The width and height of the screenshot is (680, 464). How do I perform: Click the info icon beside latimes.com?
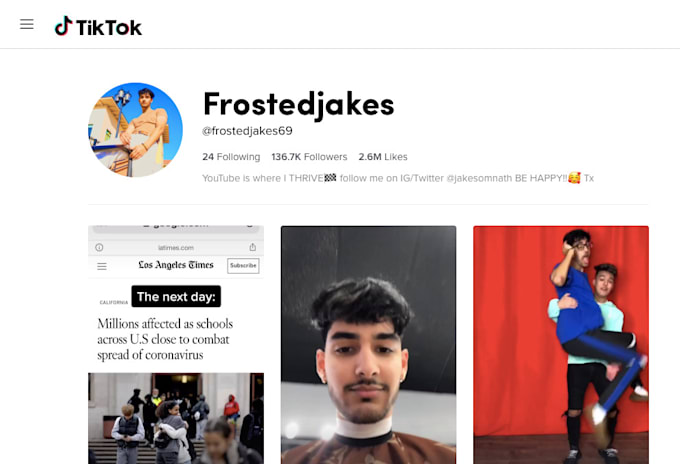tap(99, 248)
